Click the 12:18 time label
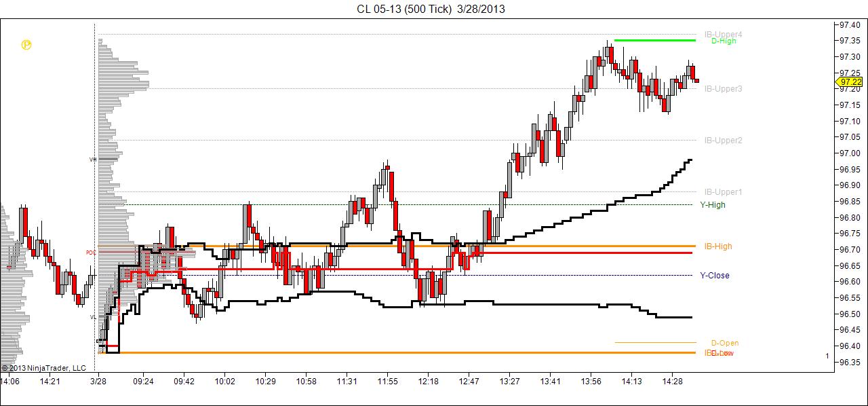 pyautogui.click(x=428, y=382)
